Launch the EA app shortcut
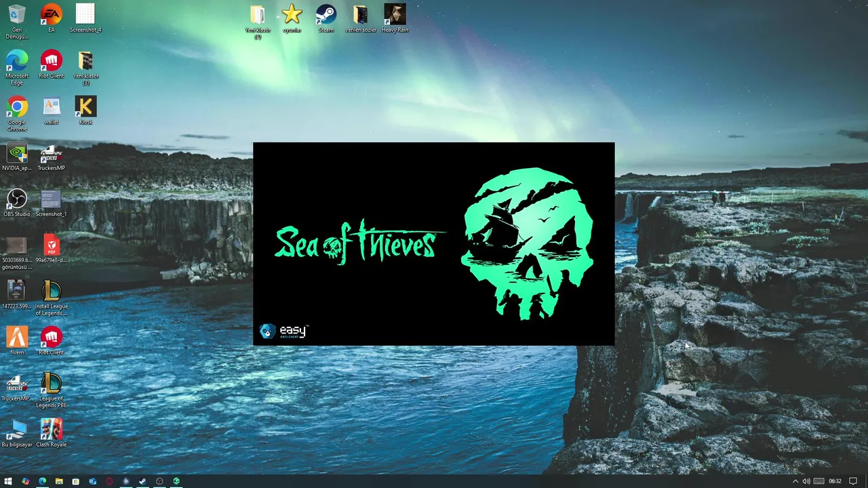The width and height of the screenshot is (868, 488). coord(51,18)
